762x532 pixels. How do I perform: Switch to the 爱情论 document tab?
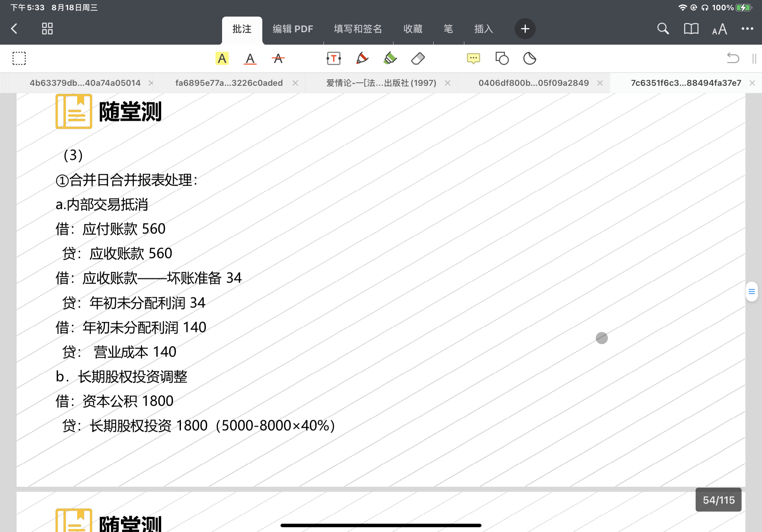(x=381, y=83)
